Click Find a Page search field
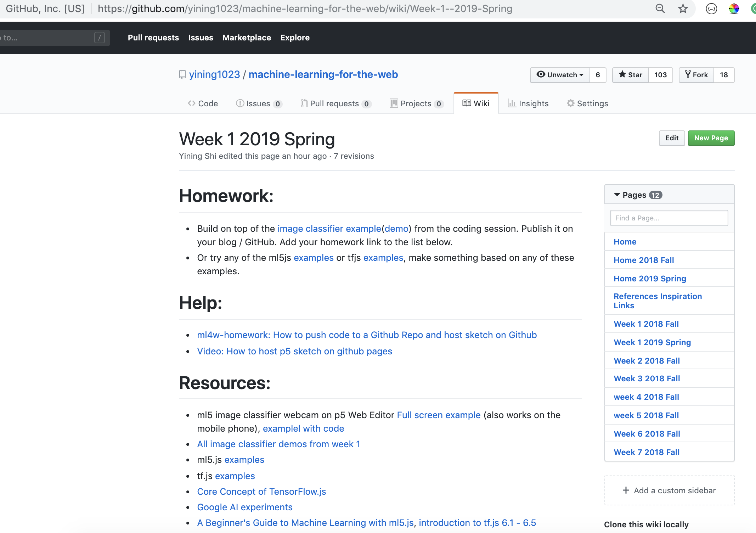Screen dimensions: 756x533 point(669,218)
